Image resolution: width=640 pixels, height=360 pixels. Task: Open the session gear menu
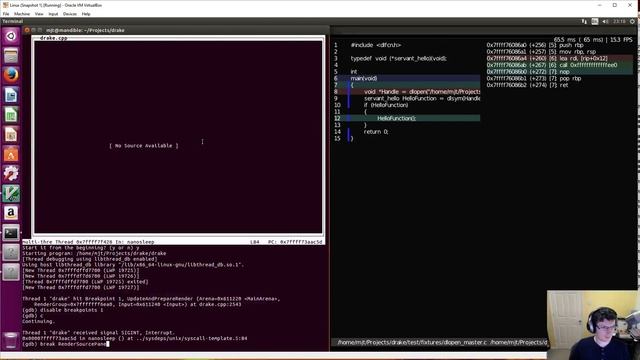pyautogui.click(x=632, y=21)
